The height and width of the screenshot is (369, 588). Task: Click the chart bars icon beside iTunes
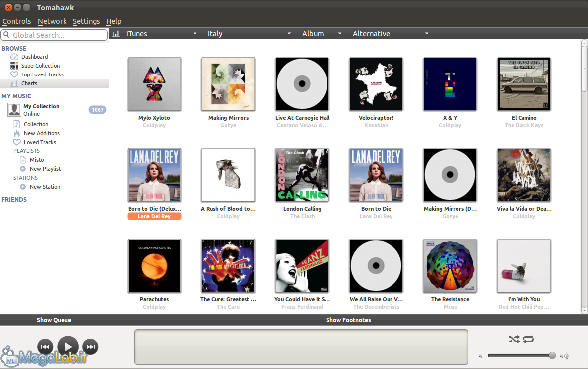tap(116, 34)
